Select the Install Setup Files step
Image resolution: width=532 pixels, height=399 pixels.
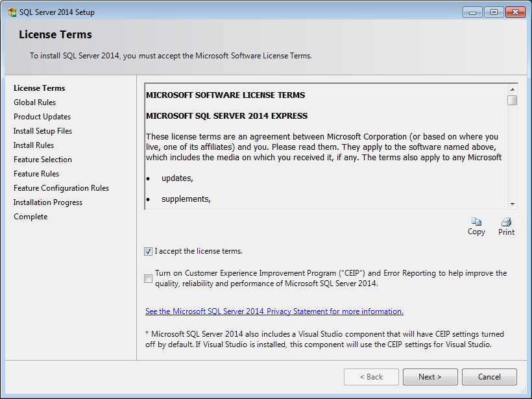coord(43,131)
